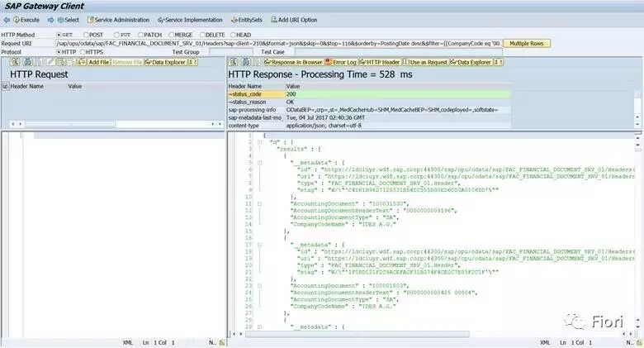The height and width of the screenshot is (348, 644).
Task: Click the Value column header in HTTP Request
Action: (x=75, y=87)
